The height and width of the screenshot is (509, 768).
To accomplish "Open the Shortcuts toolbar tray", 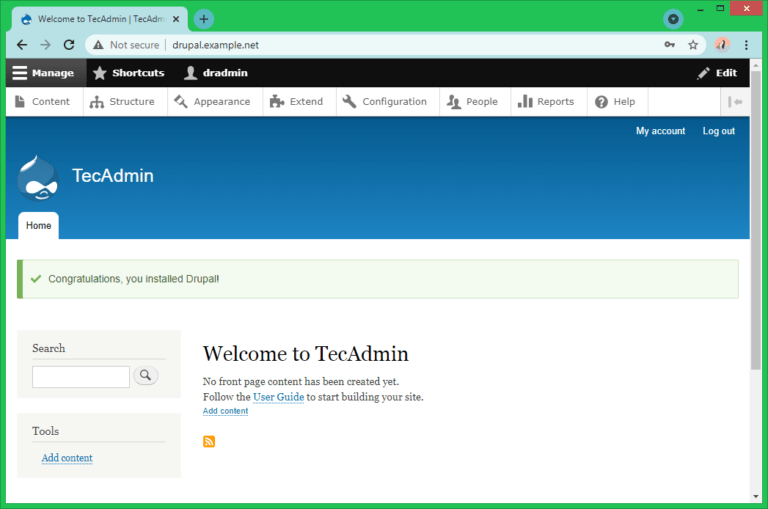I will click(128, 73).
